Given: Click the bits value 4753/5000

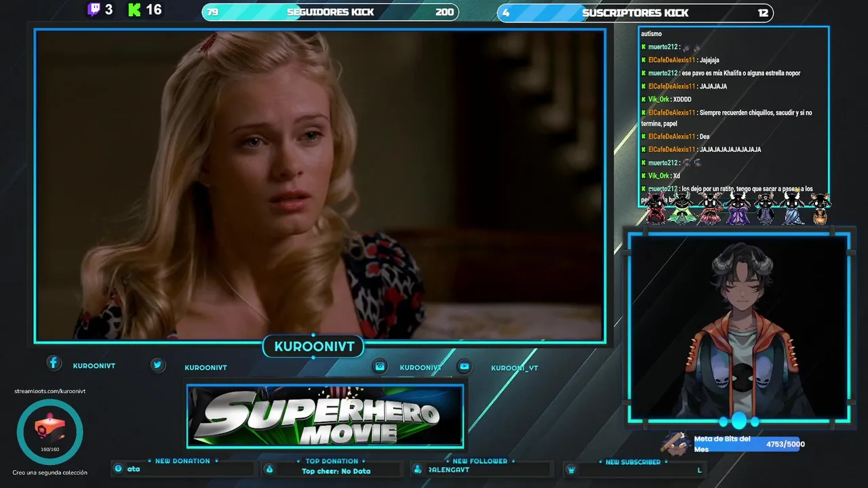Looking at the screenshot, I should pos(785,445).
